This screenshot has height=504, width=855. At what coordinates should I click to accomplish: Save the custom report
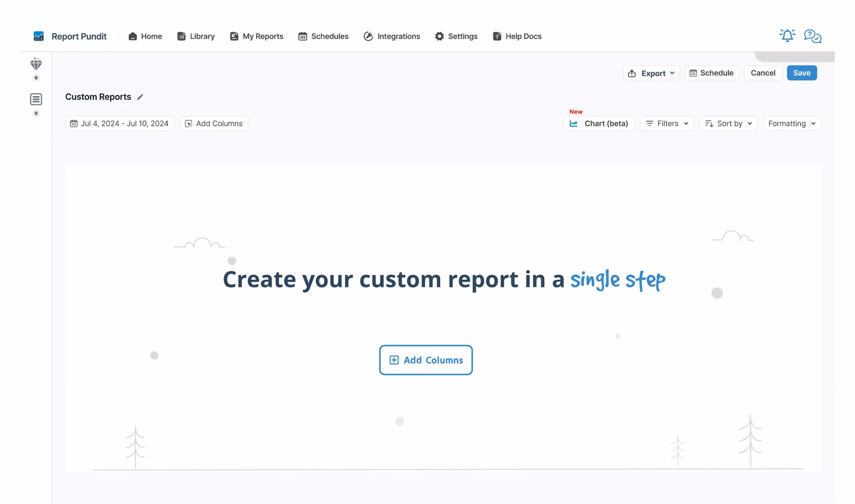click(x=802, y=73)
